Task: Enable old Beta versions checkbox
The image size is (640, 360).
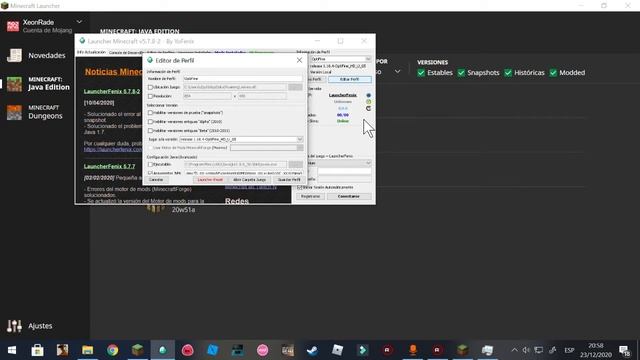Action: coord(150,131)
